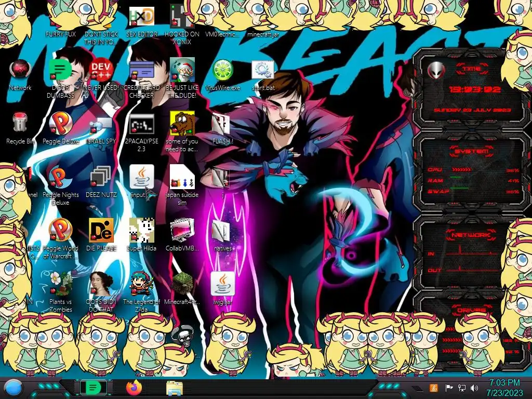Launch The Legend of Zilda shortcut

(141, 284)
